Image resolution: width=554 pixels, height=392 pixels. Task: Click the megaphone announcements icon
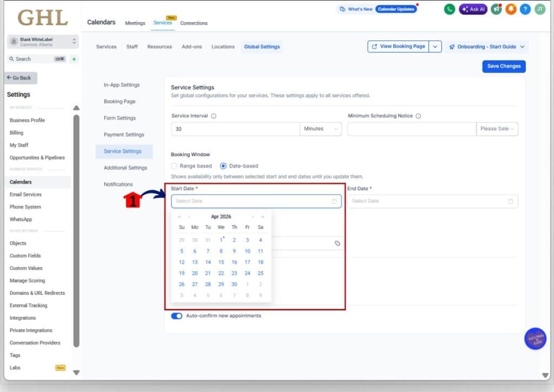point(496,9)
